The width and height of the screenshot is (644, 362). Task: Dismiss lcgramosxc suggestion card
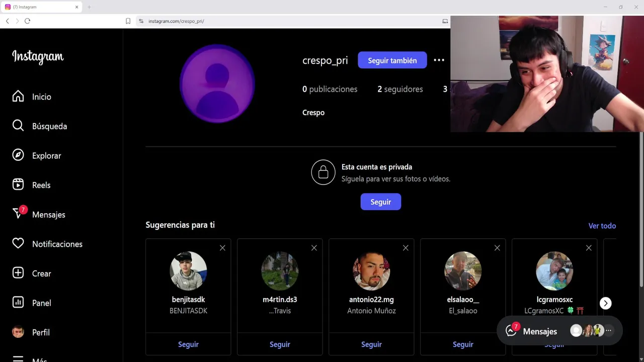tap(589, 248)
